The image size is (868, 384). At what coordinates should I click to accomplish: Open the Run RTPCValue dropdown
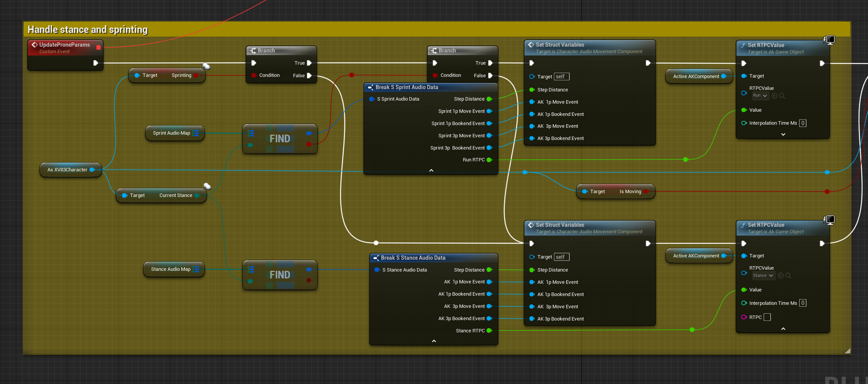[760, 96]
